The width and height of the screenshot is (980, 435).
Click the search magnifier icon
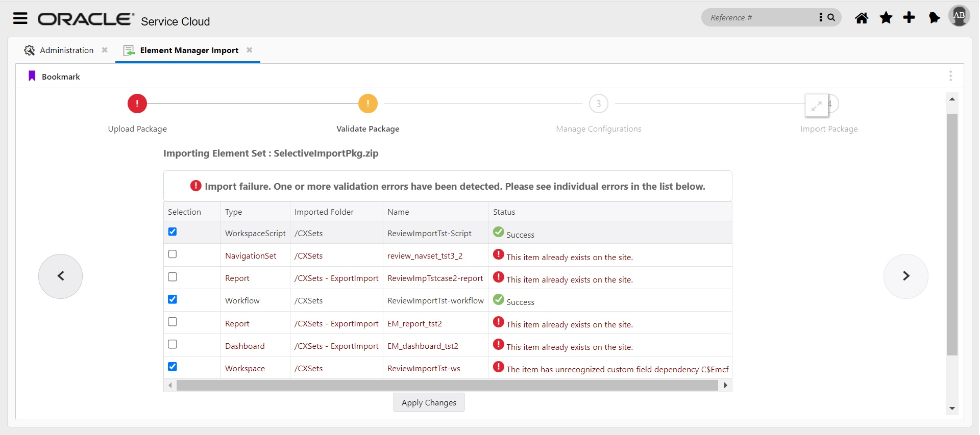(x=831, y=17)
